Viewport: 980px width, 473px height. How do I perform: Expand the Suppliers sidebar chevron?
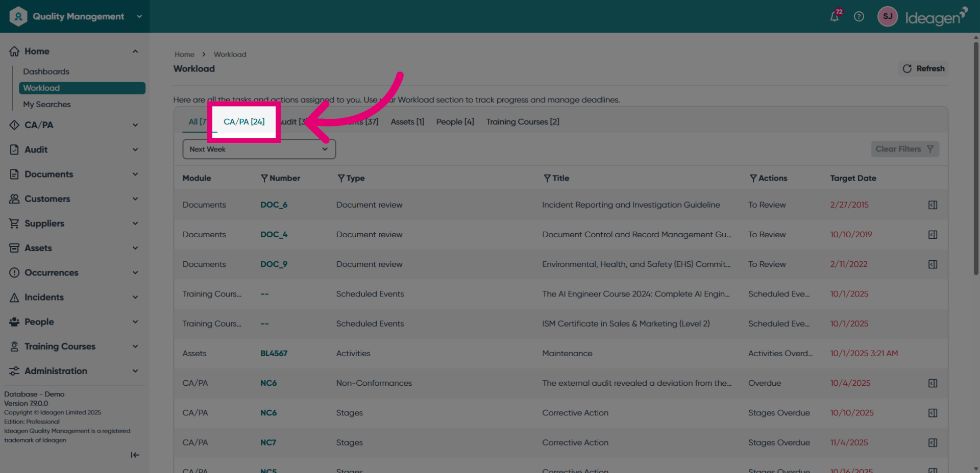[135, 223]
